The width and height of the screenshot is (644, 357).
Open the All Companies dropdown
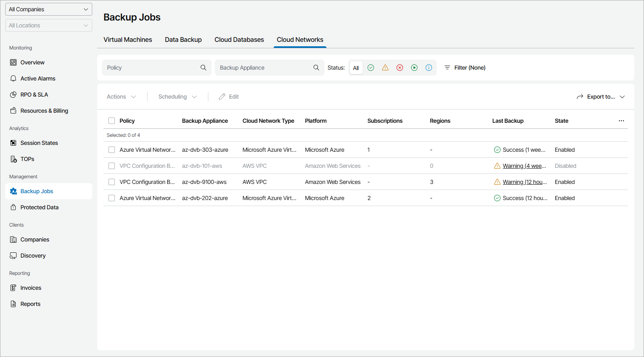(48, 9)
